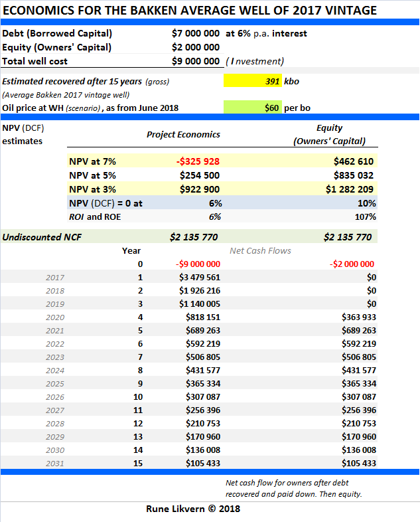Select the project NPV at 3% value $922 900
Image resolution: width=420 pixels, height=522 pixels.
point(200,189)
